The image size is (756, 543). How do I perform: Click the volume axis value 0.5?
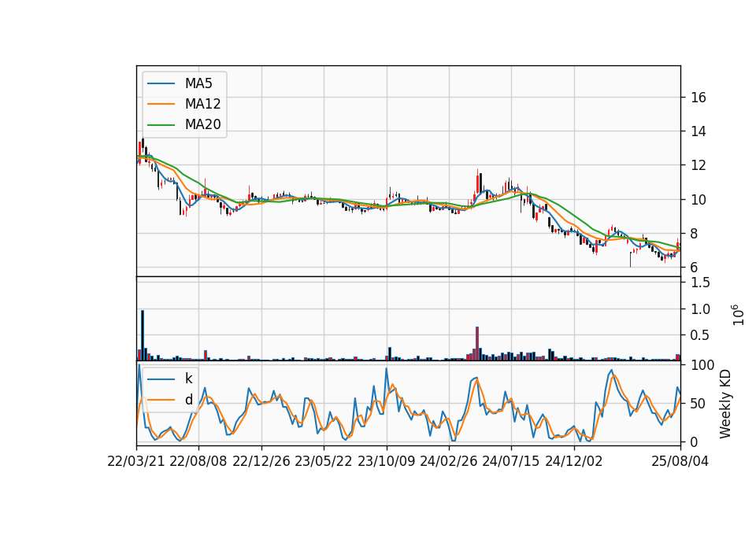pos(701,336)
